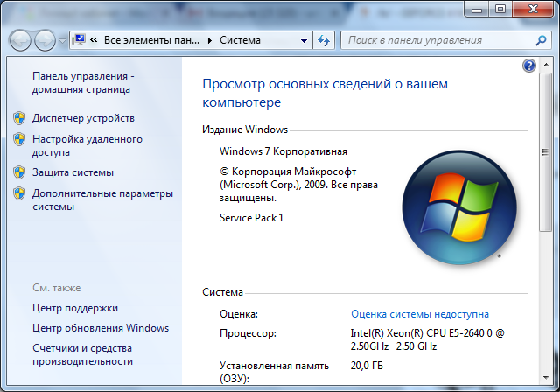Open Help via blue question mark icon
560x392 pixels.
[528, 66]
